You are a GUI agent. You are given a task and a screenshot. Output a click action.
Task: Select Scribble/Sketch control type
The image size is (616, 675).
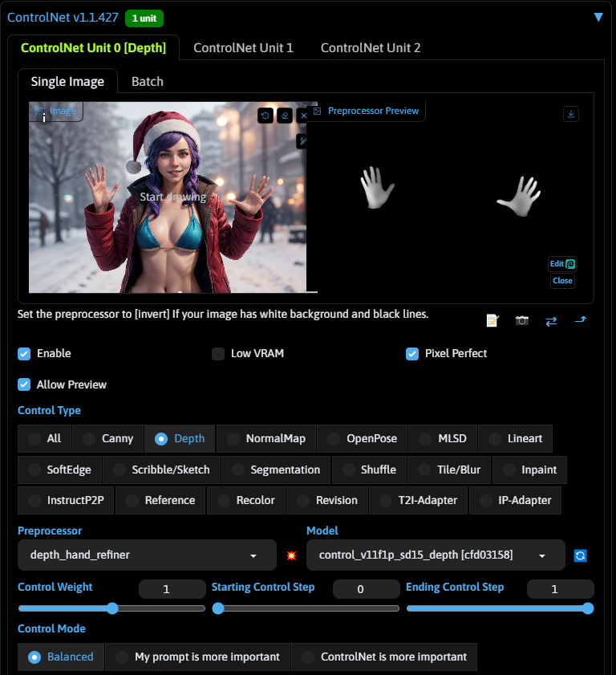(x=162, y=470)
